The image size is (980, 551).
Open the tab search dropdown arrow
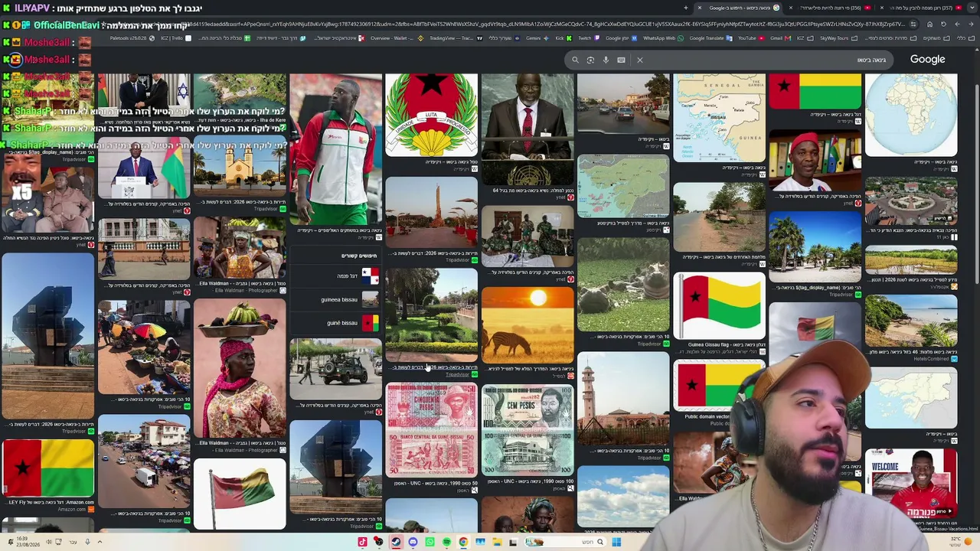pyautogui.click(x=971, y=8)
